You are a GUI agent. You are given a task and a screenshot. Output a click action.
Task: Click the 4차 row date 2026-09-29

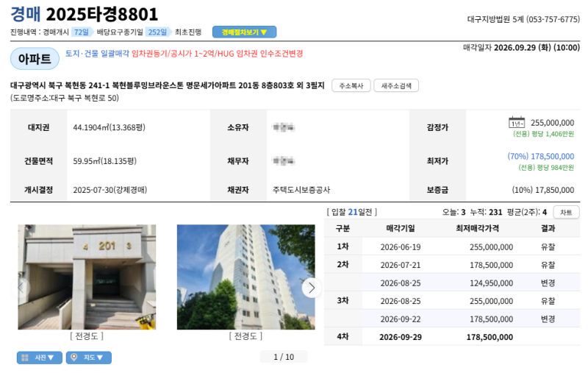click(x=401, y=337)
